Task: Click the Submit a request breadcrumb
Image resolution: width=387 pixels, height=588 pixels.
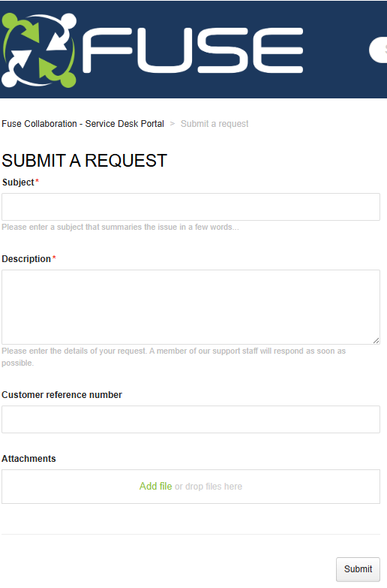Action: 214,124
